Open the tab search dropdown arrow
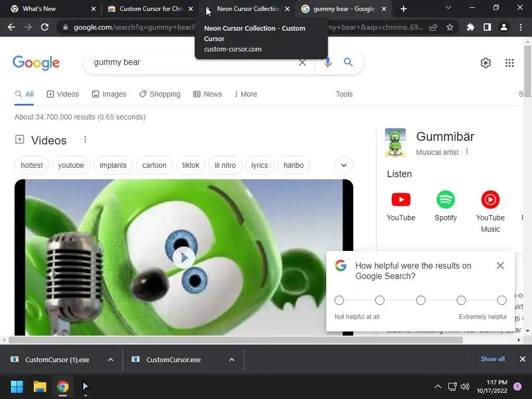532x399 pixels. pyautogui.click(x=448, y=7)
